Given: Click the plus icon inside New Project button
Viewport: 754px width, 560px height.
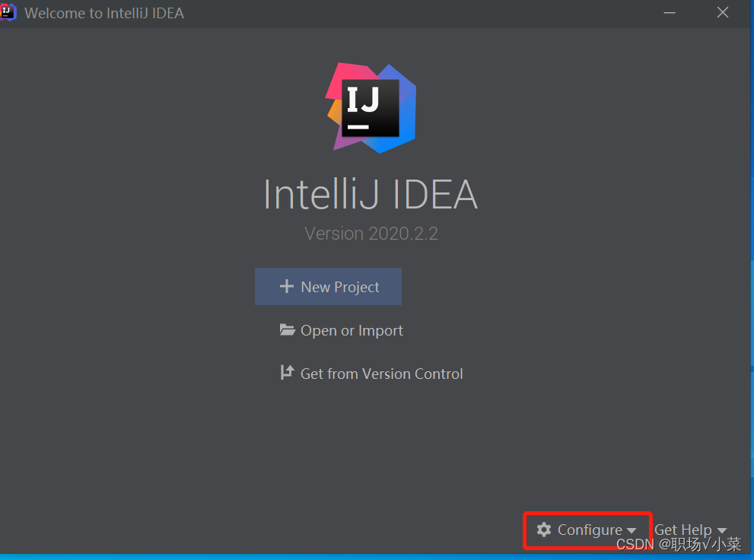Looking at the screenshot, I should (286, 286).
